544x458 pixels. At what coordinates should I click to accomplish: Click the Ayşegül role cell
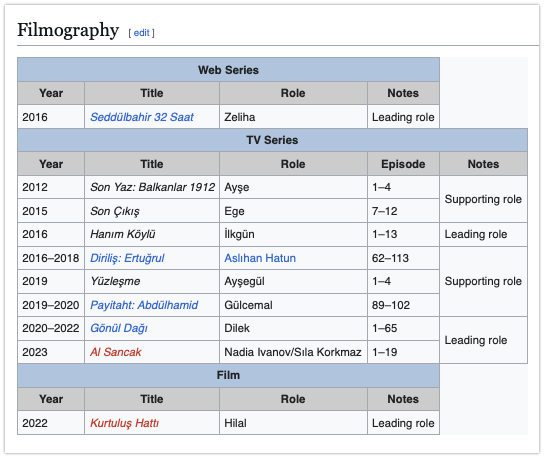point(293,281)
